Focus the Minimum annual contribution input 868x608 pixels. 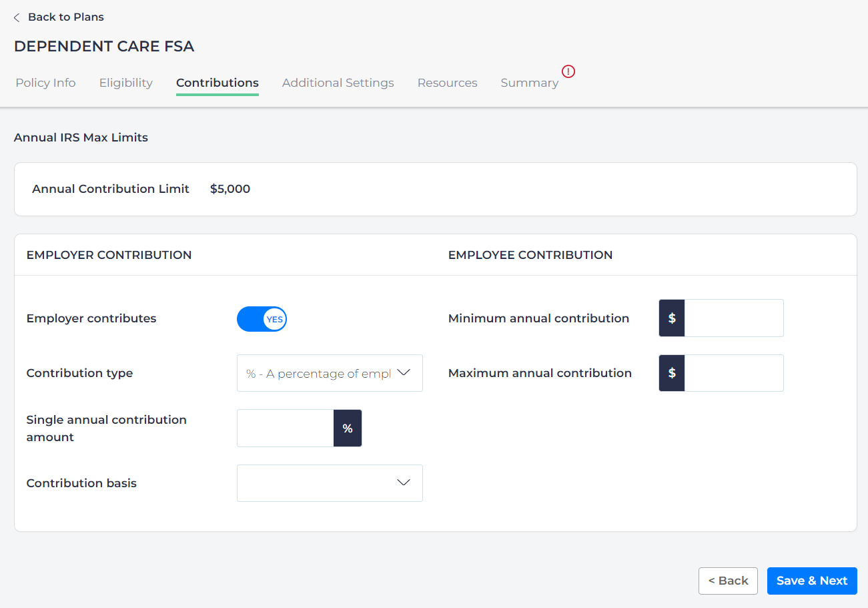[733, 318]
